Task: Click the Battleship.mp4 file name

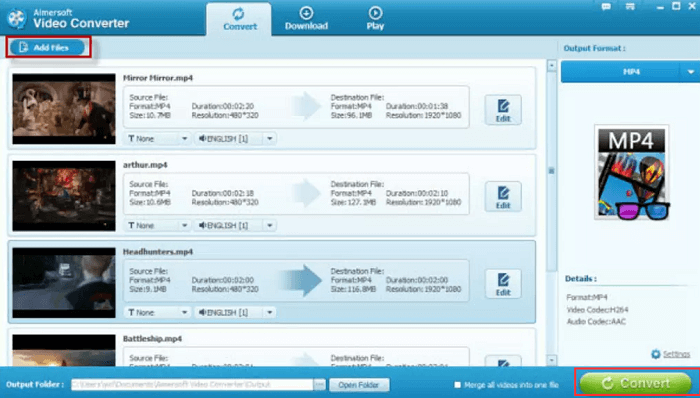Action: coord(153,339)
